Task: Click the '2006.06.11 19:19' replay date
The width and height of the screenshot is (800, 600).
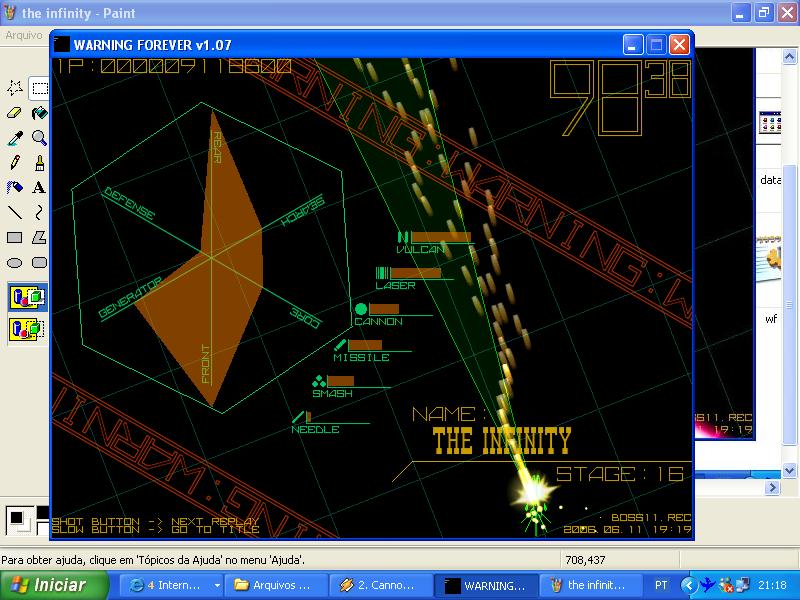Action: (x=628, y=530)
